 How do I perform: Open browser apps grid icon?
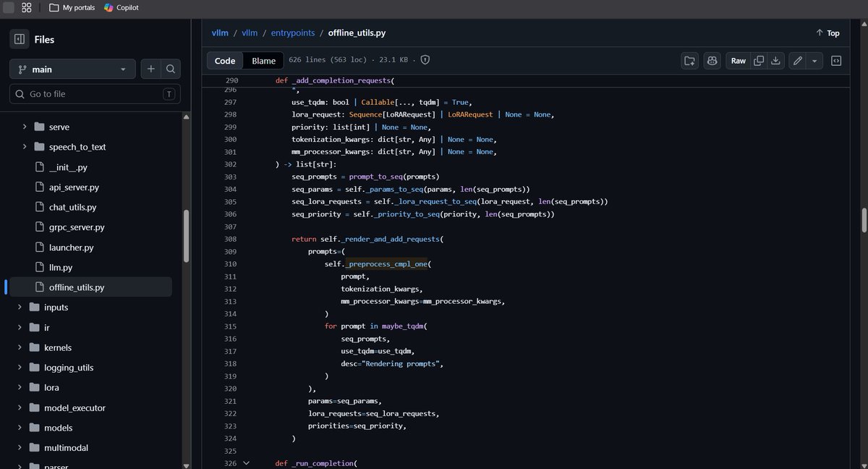click(x=27, y=8)
